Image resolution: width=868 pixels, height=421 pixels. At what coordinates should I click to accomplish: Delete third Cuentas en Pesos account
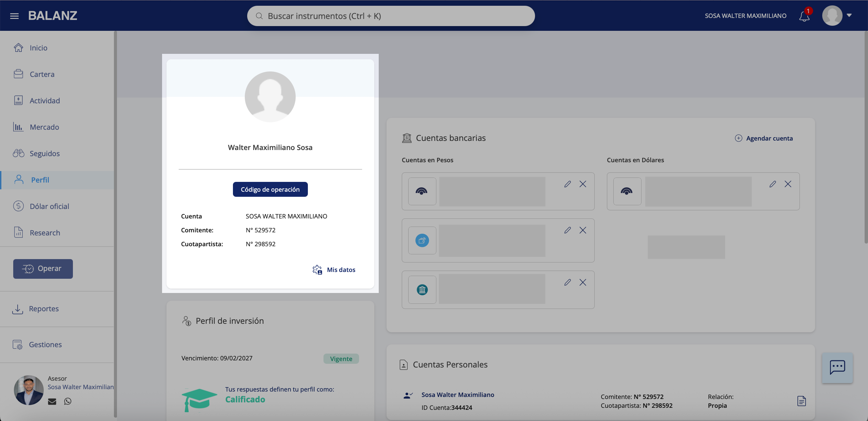pos(583,282)
